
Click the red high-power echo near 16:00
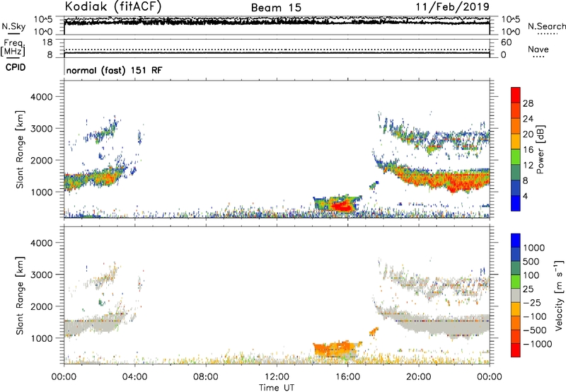(342, 206)
